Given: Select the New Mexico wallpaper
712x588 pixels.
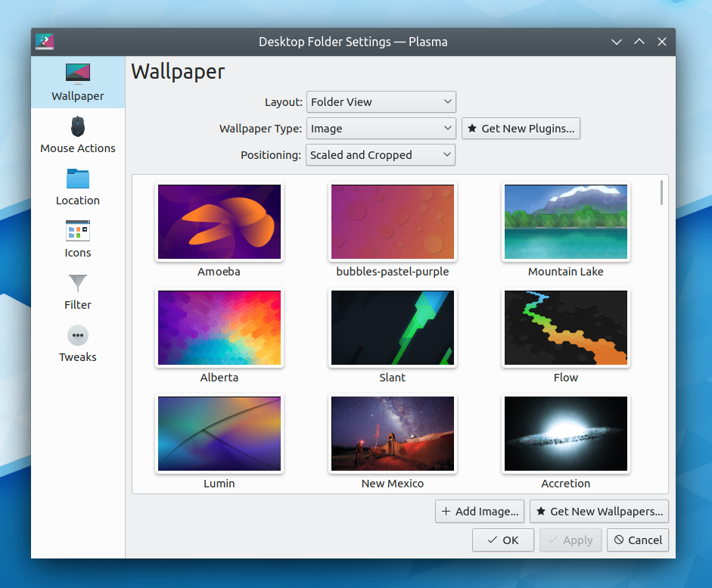Looking at the screenshot, I should (x=393, y=434).
